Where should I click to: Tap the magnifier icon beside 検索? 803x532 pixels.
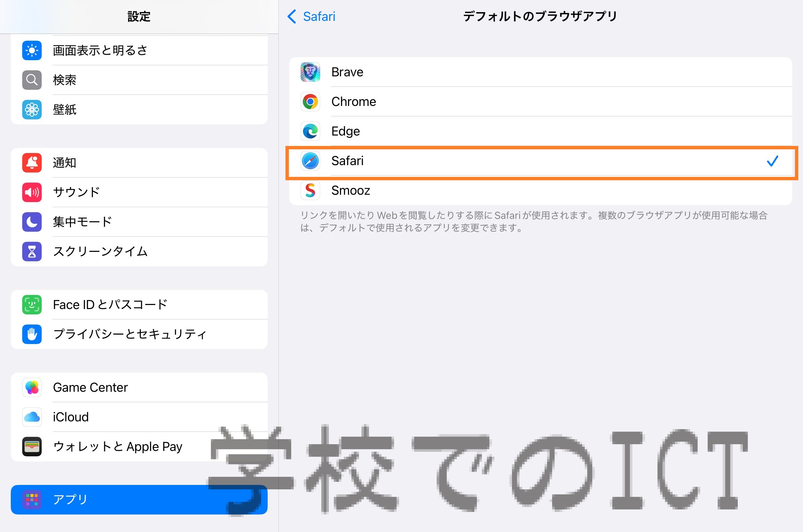(x=32, y=80)
